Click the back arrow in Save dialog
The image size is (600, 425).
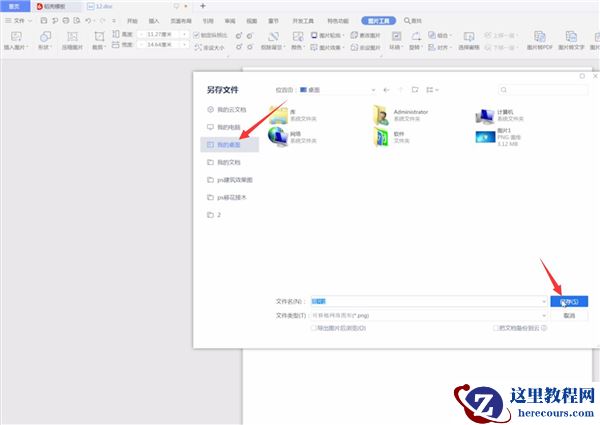(x=386, y=90)
